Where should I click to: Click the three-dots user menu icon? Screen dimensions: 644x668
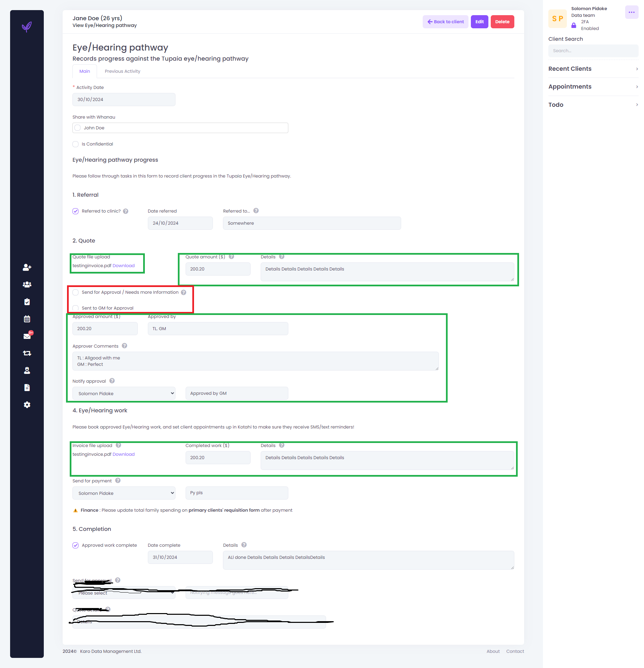pyautogui.click(x=631, y=12)
